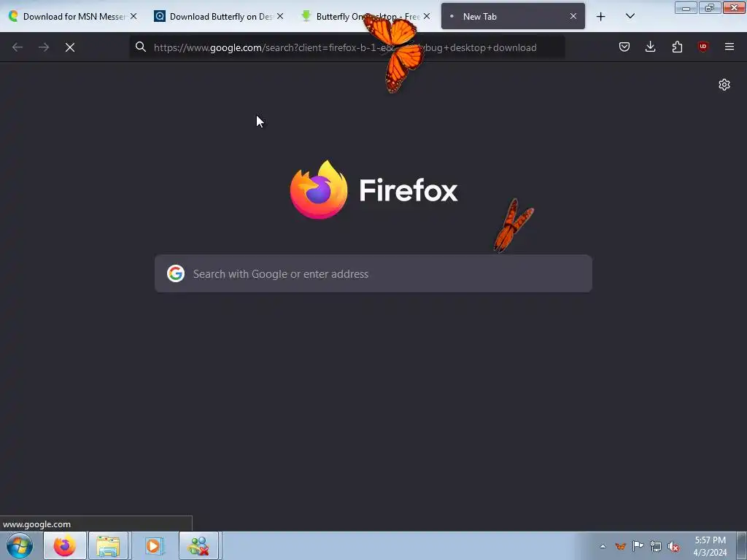Go back to the previous page

(x=18, y=47)
